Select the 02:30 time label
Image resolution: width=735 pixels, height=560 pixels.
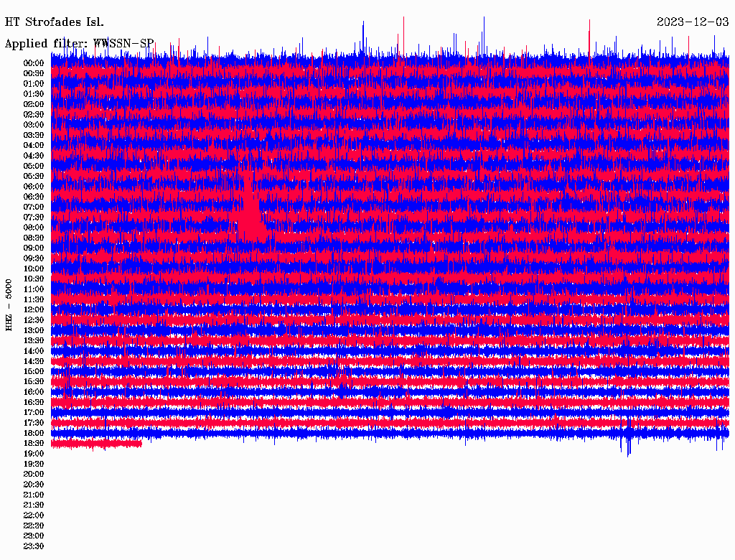pos(34,115)
